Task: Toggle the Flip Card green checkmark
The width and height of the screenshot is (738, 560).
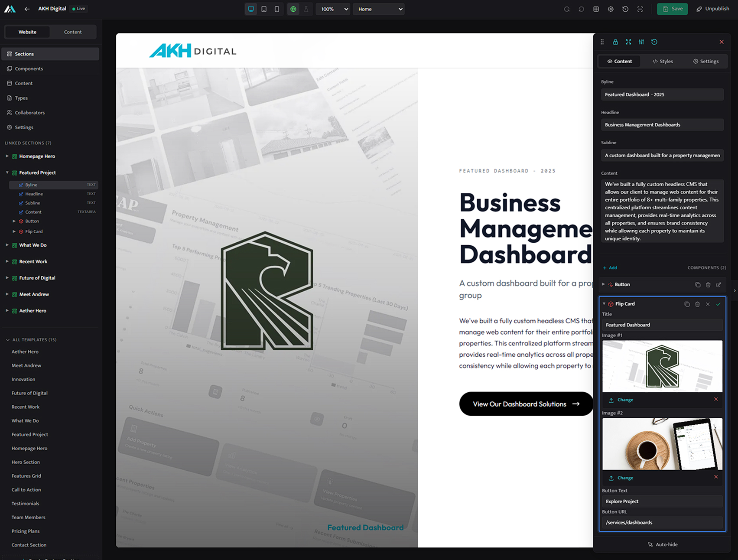Action: pos(718,304)
